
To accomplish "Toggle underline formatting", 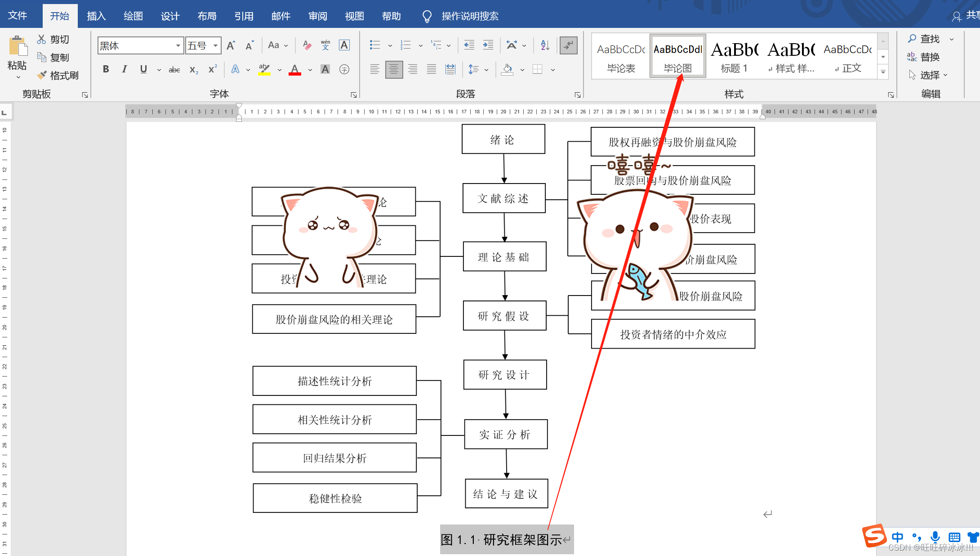I will (x=143, y=69).
